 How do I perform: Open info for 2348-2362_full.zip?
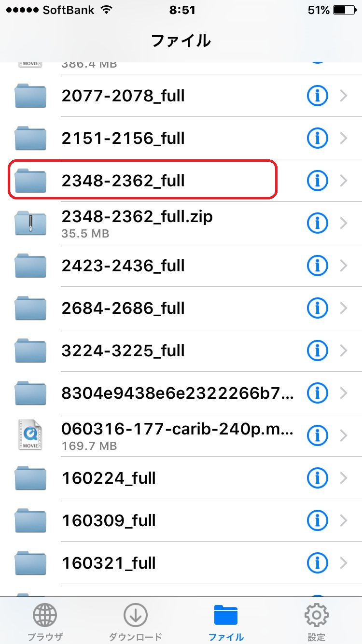tap(318, 224)
